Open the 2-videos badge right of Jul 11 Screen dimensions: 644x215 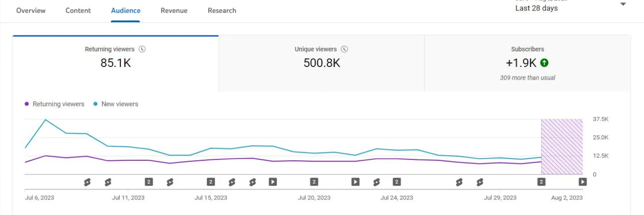click(149, 182)
